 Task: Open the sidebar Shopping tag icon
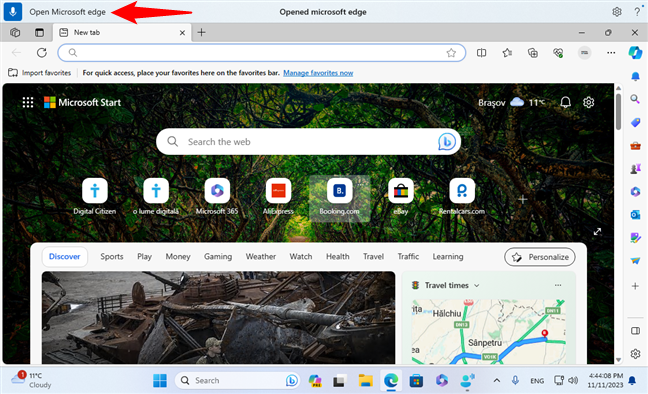635,122
